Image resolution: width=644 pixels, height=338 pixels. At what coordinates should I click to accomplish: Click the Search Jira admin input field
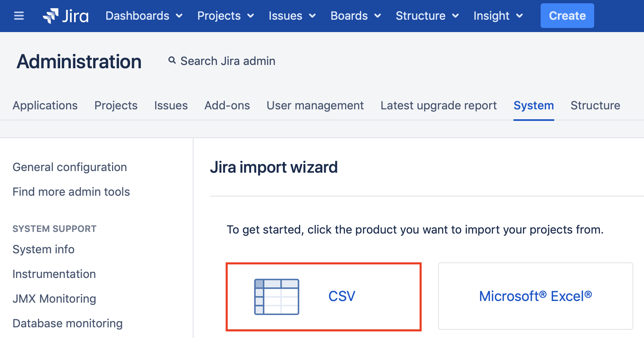click(x=227, y=60)
